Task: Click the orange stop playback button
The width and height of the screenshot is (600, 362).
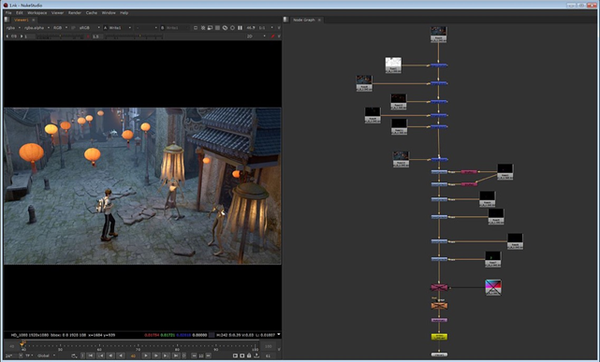Action: 133,355
